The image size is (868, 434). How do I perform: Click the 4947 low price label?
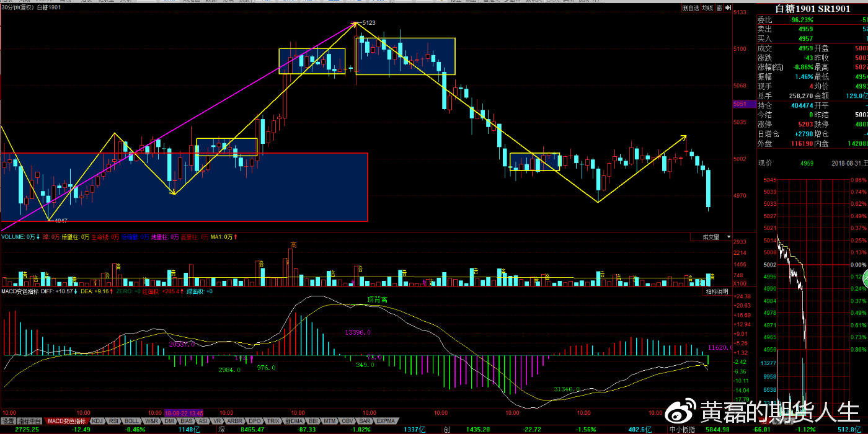61,220
